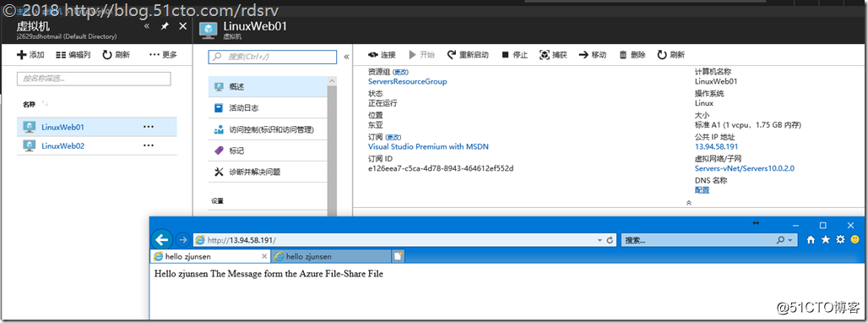Open the ServersResourceGroup link
This screenshot has height=323, width=868.
[x=408, y=81]
